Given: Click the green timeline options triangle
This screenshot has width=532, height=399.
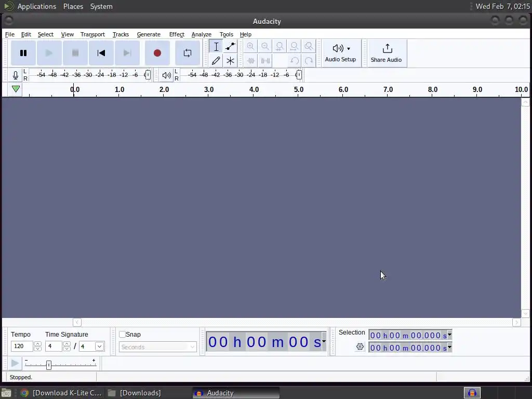Looking at the screenshot, I should click(x=16, y=89).
